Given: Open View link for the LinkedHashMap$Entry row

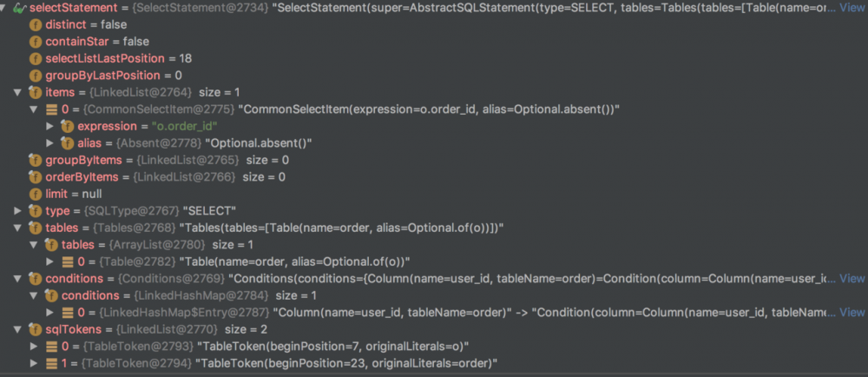Looking at the screenshot, I should 852,313.
